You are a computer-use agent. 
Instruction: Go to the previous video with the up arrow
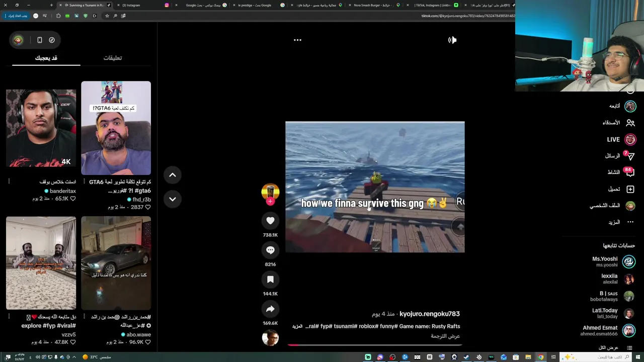pos(172,175)
